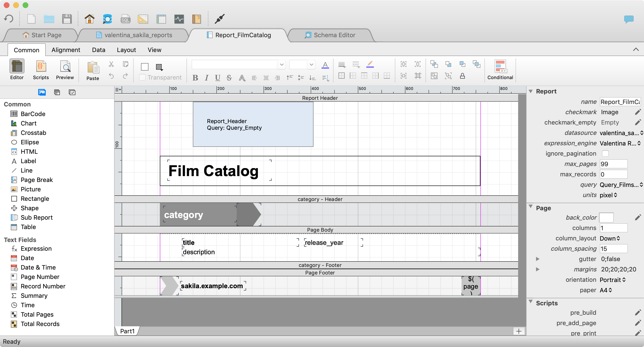Click the connect plug toolbar icon
Image resolution: width=644 pixels, height=347 pixels.
(x=219, y=19)
